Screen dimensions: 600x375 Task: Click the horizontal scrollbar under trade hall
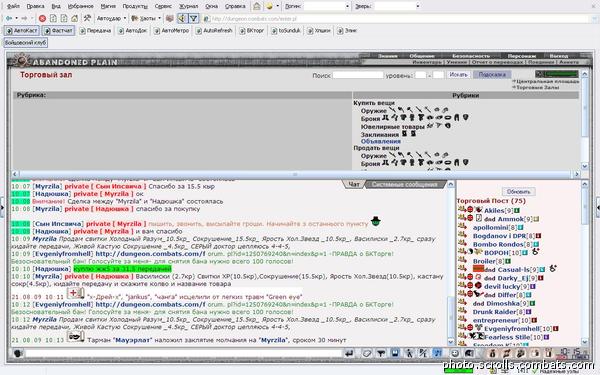[295, 174]
